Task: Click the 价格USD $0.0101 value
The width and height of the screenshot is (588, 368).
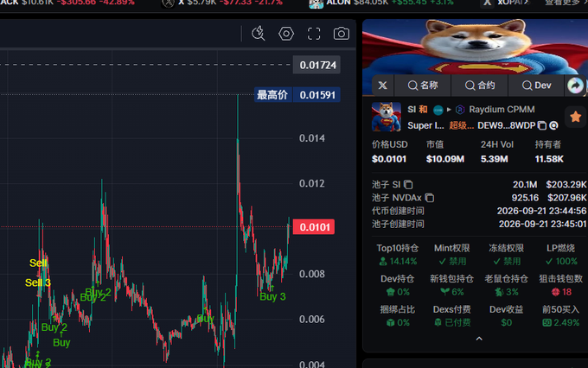Action: click(x=389, y=159)
